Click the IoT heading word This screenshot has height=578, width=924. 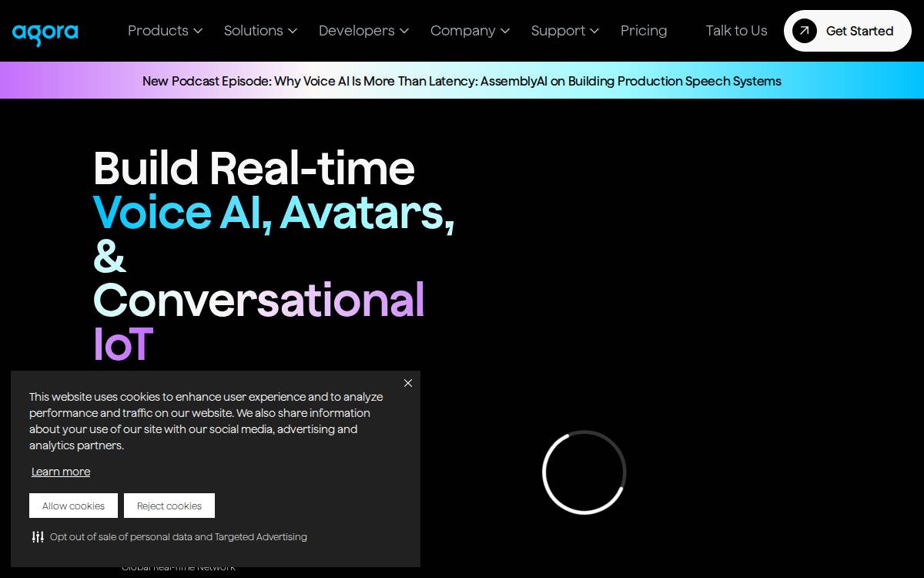point(123,344)
